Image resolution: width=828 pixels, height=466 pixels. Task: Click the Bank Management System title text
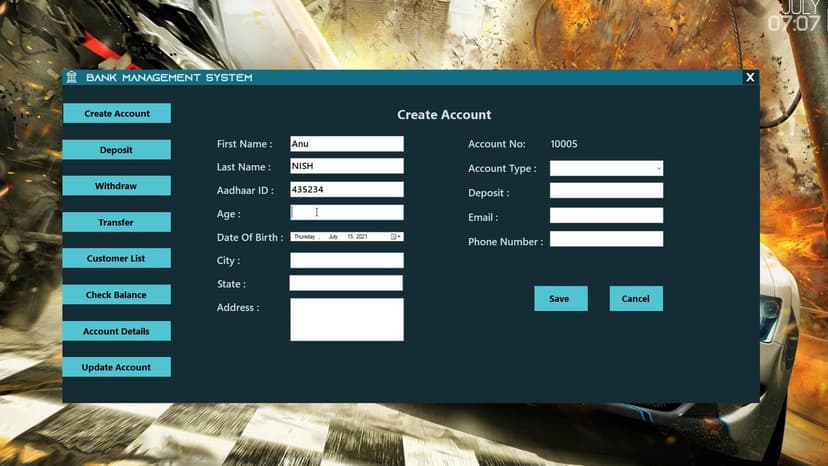(169, 78)
